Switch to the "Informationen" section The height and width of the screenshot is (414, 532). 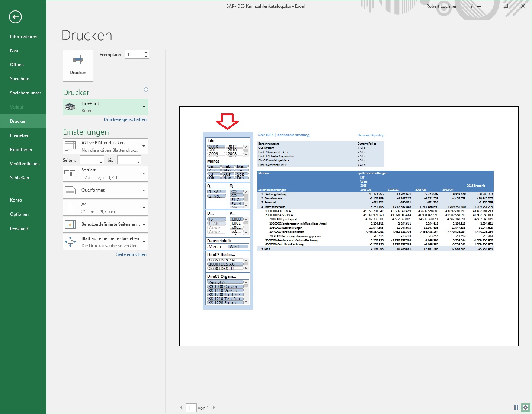24,36
